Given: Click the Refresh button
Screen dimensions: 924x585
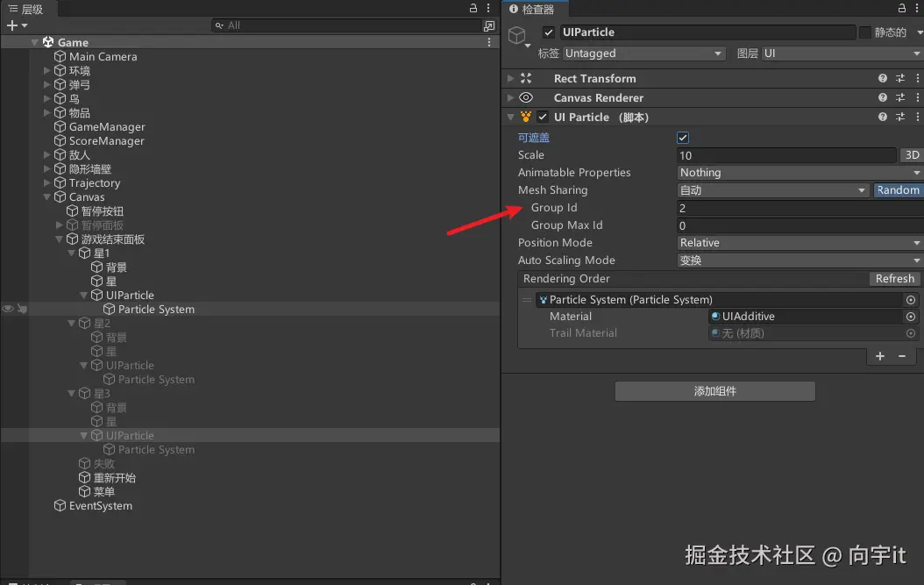Looking at the screenshot, I should tap(894, 279).
